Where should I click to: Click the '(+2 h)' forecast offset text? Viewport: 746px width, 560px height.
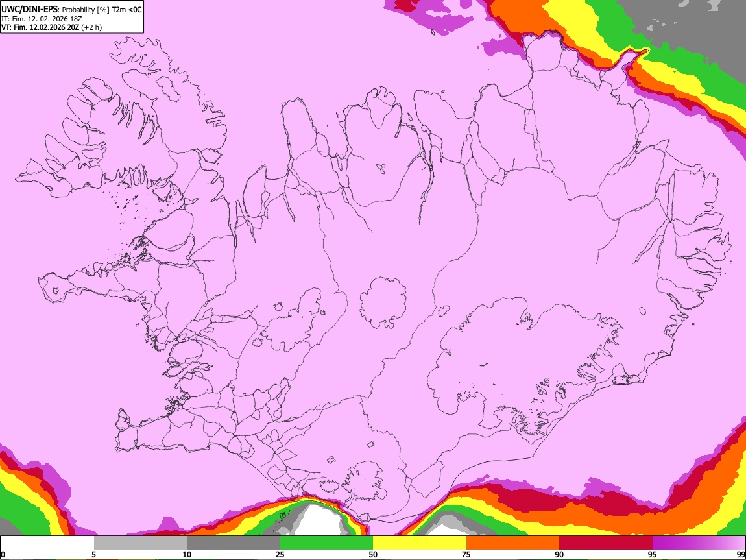(x=91, y=27)
